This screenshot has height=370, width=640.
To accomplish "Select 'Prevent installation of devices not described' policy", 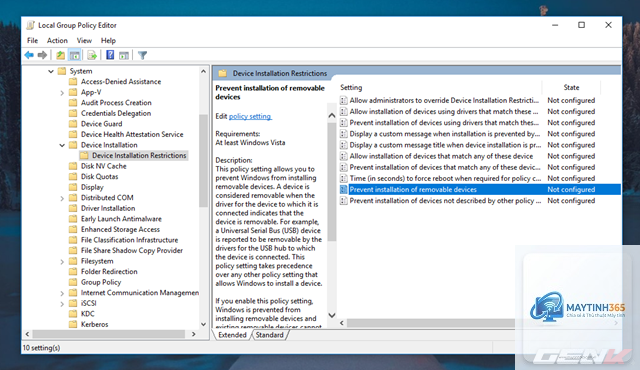I will [x=445, y=201].
